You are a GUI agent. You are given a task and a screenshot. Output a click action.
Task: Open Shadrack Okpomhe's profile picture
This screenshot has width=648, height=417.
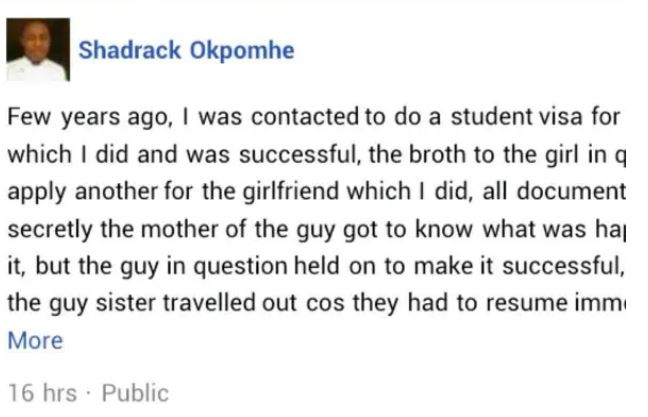(x=38, y=49)
